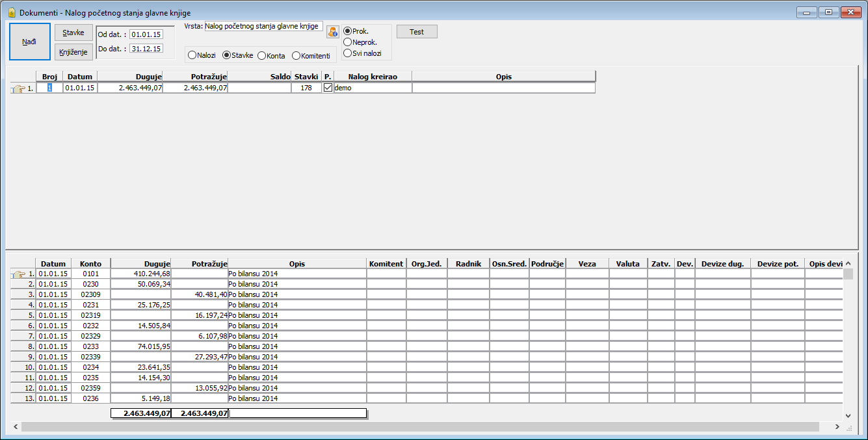The height and width of the screenshot is (440, 868).
Task: Select the Komitenti radio button
Action: pos(296,56)
